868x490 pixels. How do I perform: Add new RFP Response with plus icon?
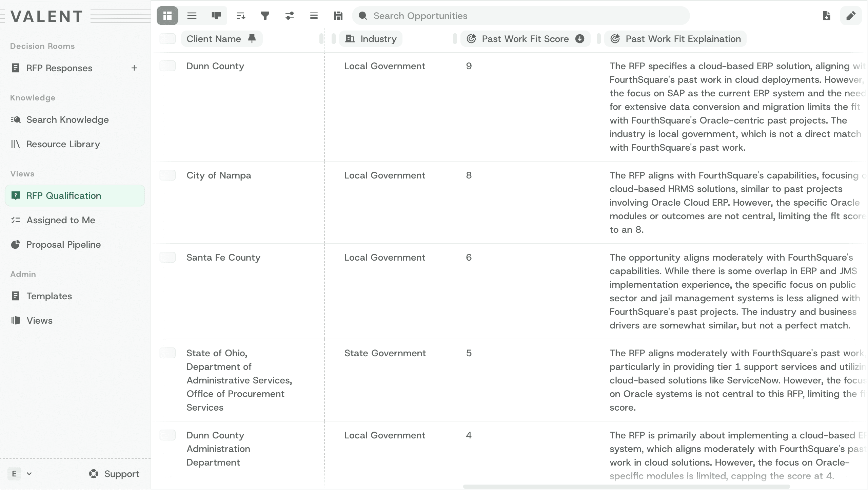pos(134,68)
